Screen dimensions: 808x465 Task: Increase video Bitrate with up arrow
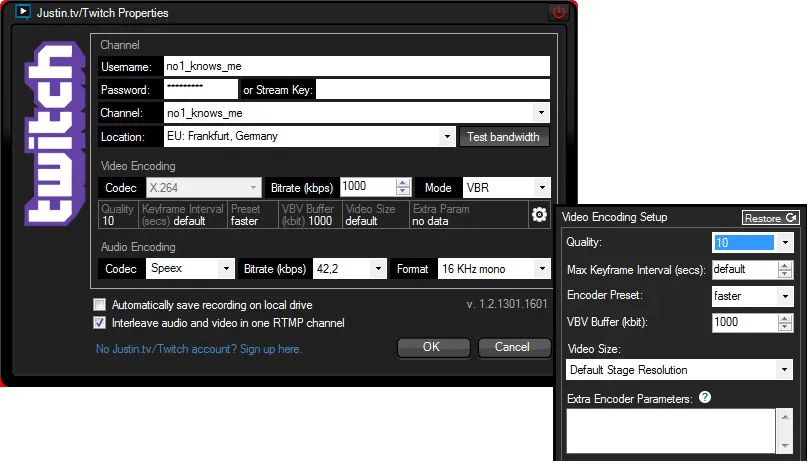coord(403,182)
